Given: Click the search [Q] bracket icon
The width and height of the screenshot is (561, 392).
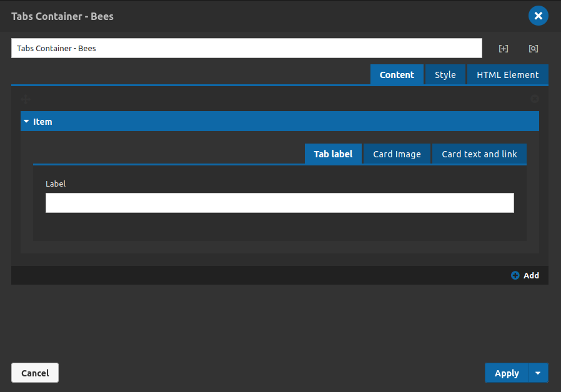Looking at the screenshot, I should click(533, 49).
